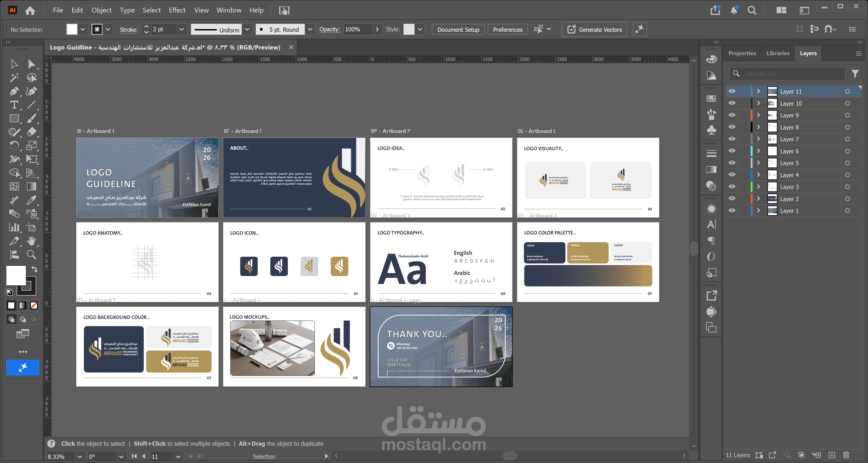Select the Scale tool
Viewport: 868px width, 463px height.
pyautogui.click(x=31, y=145)
